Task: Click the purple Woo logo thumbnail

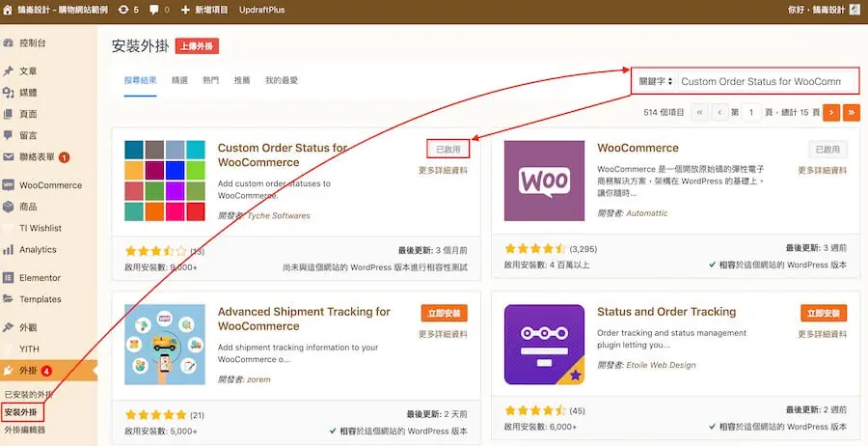Action: (544, 181)
